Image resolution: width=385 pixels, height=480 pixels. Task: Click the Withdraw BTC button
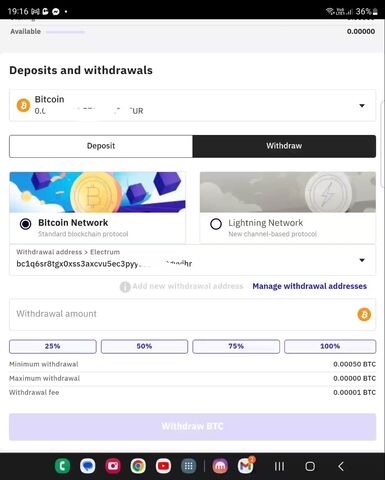(192, 427)
